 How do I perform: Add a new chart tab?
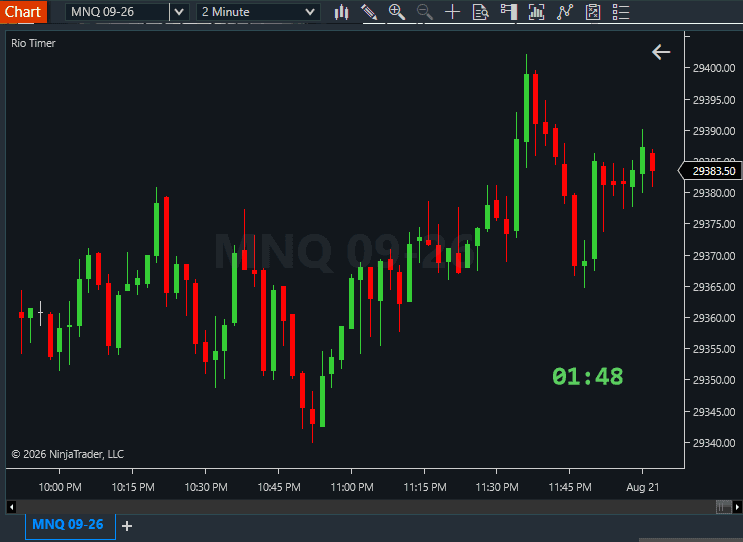127,526
